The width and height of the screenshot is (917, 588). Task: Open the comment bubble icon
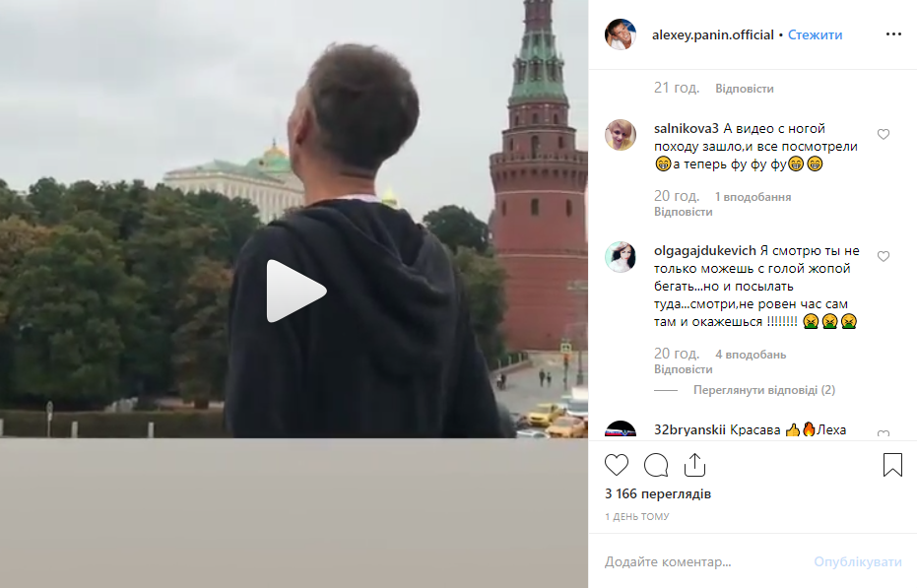tap(656, 465)
